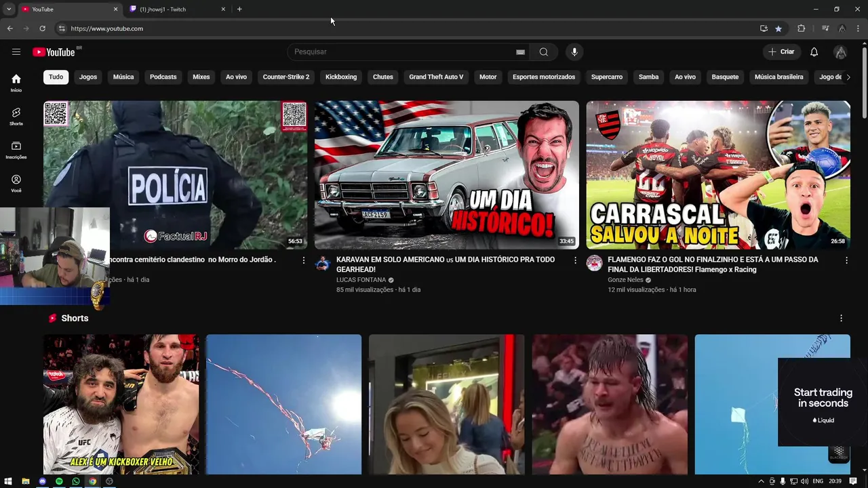
Task: Click the address bar URL field
Action: pos(407,28)
